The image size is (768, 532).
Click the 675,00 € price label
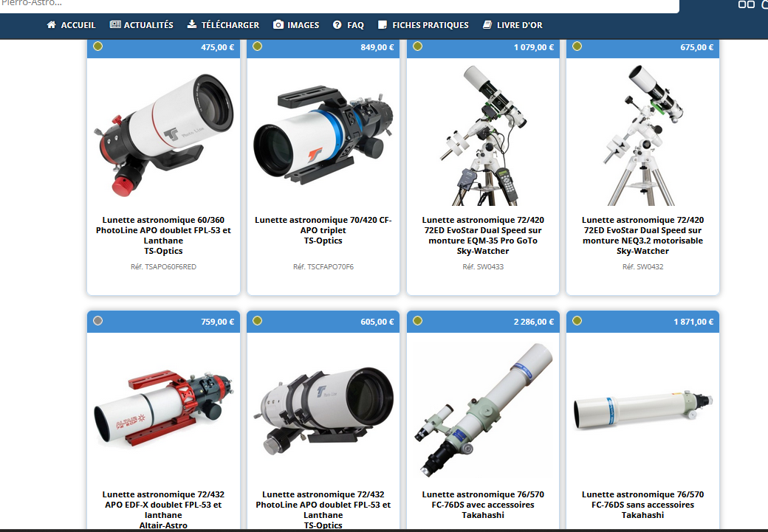pyautogui.click(x=696, y=47)
